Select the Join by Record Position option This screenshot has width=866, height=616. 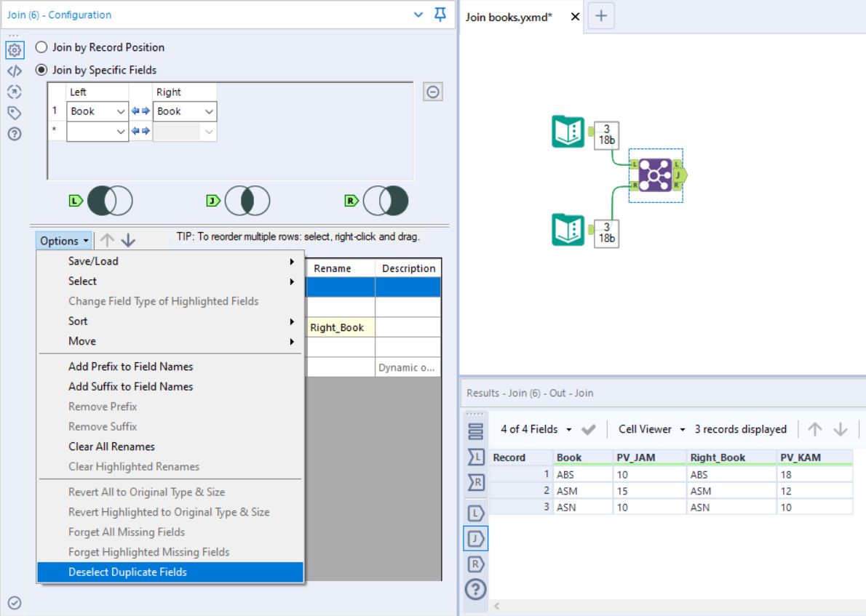pos(41,47)
